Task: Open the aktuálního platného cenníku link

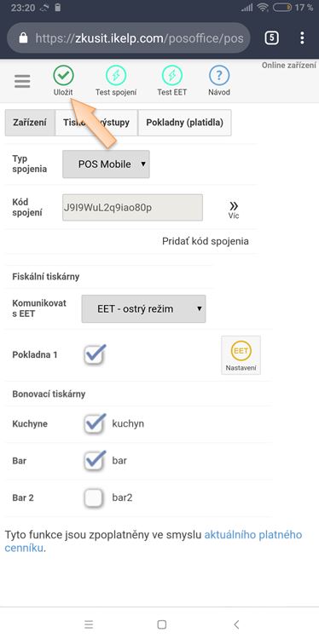Action: (154, 541)
